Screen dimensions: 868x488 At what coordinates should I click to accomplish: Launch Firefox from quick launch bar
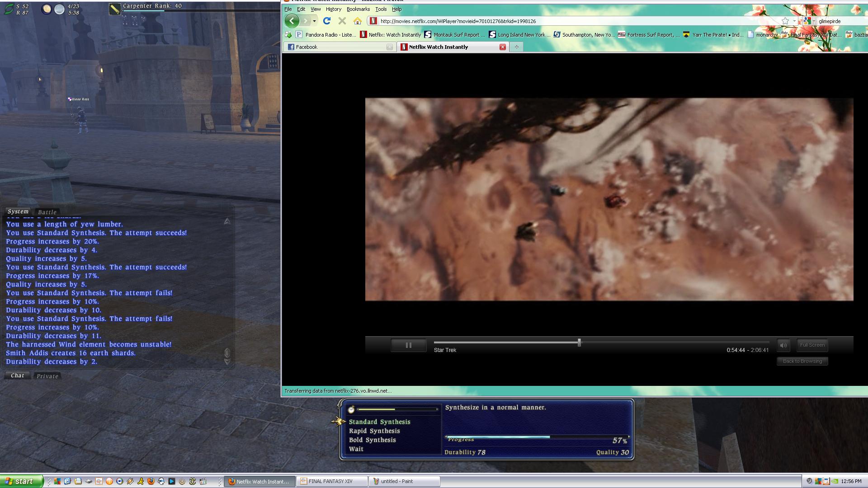click(151, 481)
